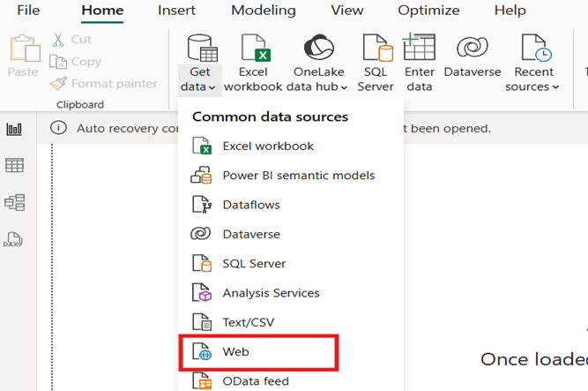Open Table view in left sidebar
This screenshot has width=588, height=391.
[14, 165]
